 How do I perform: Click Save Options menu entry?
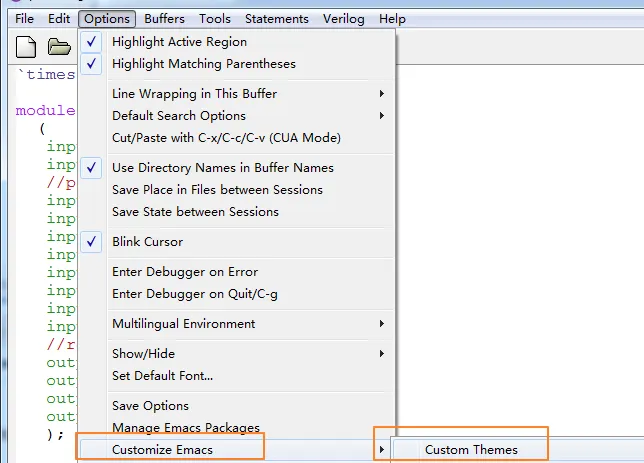click(x=150, y=406)
